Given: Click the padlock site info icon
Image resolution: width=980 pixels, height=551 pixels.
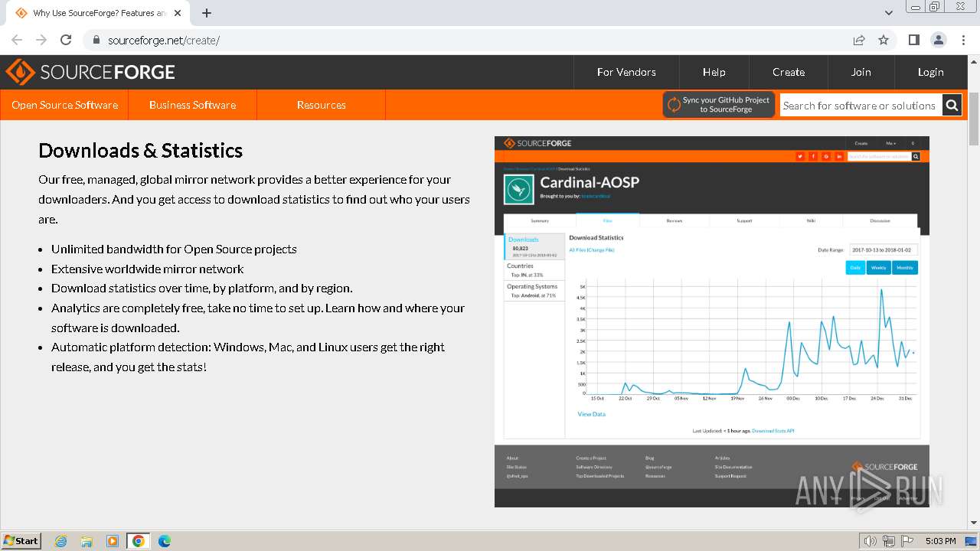Looking at the screenshot, I should pyautogui.click(x=96, y=41).
